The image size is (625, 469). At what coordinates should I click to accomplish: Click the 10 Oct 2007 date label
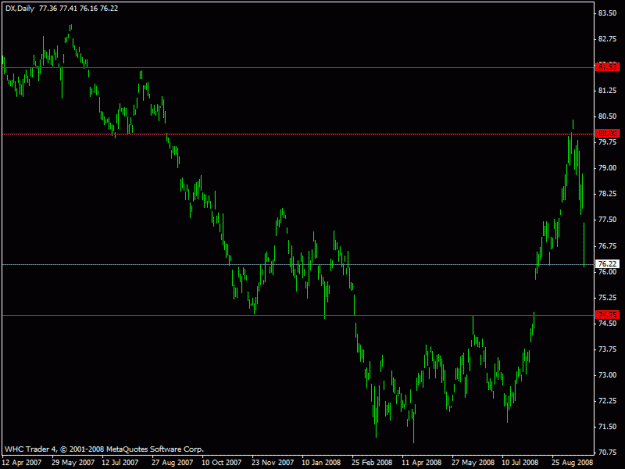pos(222,463)
